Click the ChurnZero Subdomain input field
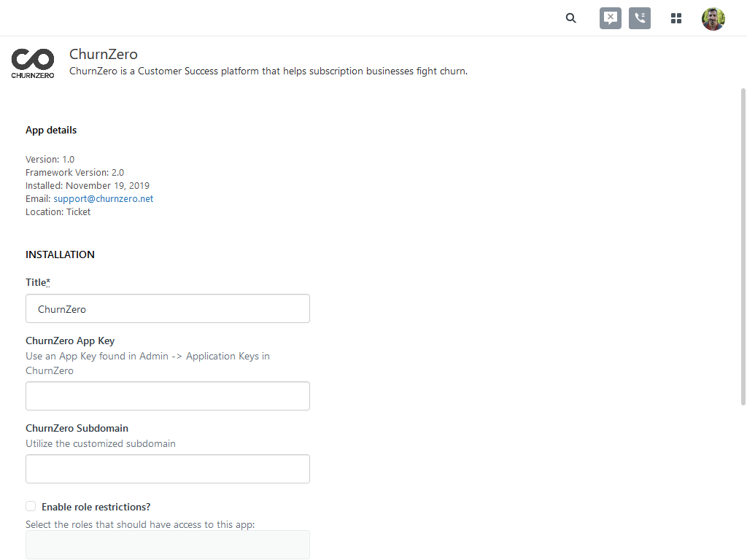 point(168,468)
